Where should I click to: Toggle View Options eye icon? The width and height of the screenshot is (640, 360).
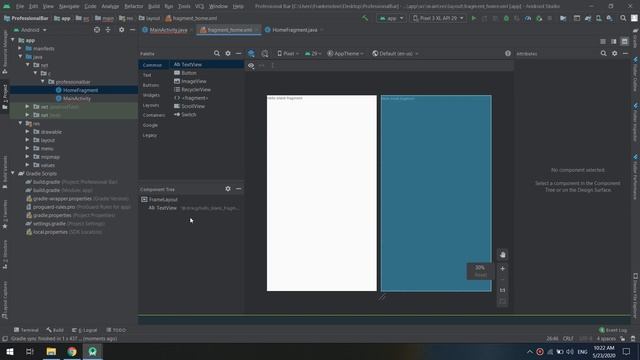click(251, 65)
